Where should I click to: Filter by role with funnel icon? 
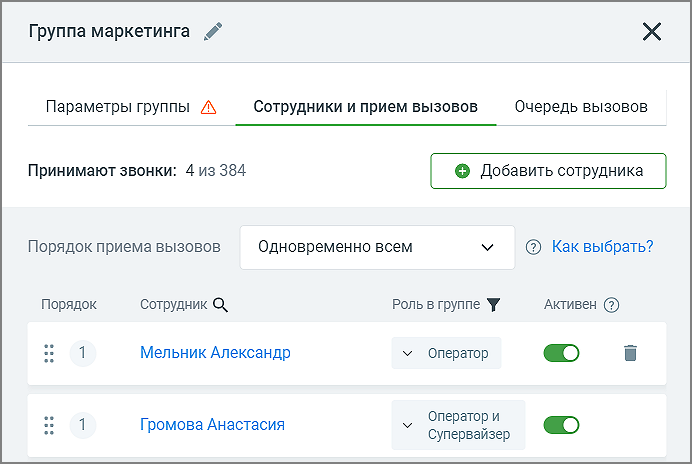coord(493,305)
